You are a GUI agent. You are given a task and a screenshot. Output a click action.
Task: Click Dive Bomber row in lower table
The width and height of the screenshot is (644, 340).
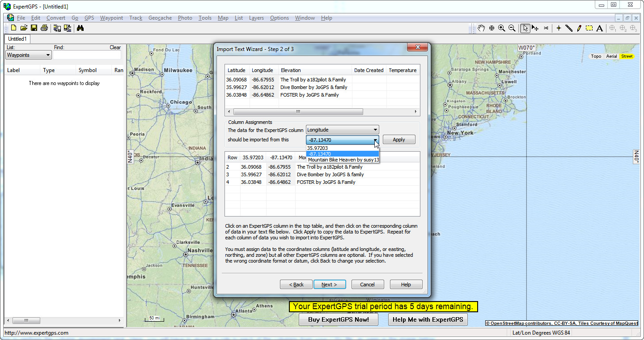tap(322, 174)
